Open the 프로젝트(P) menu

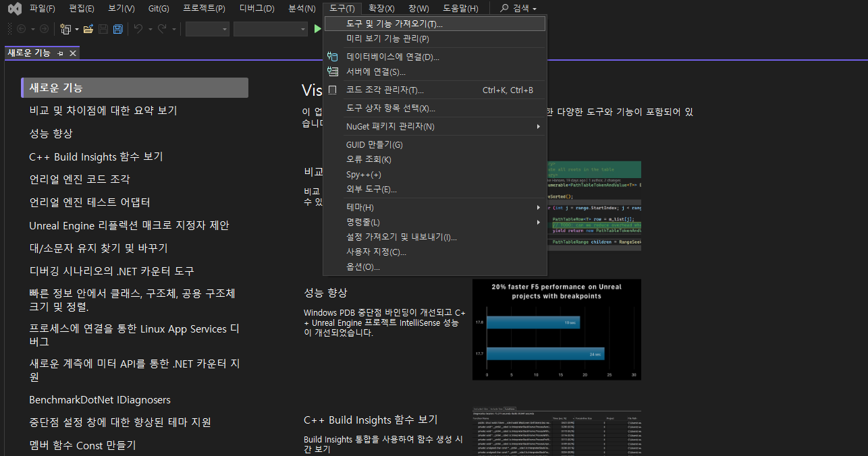[x=204, y=8]
